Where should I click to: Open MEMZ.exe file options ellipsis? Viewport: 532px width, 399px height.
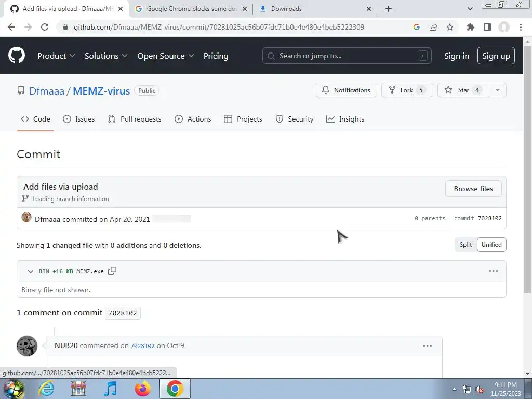point(494,271)
